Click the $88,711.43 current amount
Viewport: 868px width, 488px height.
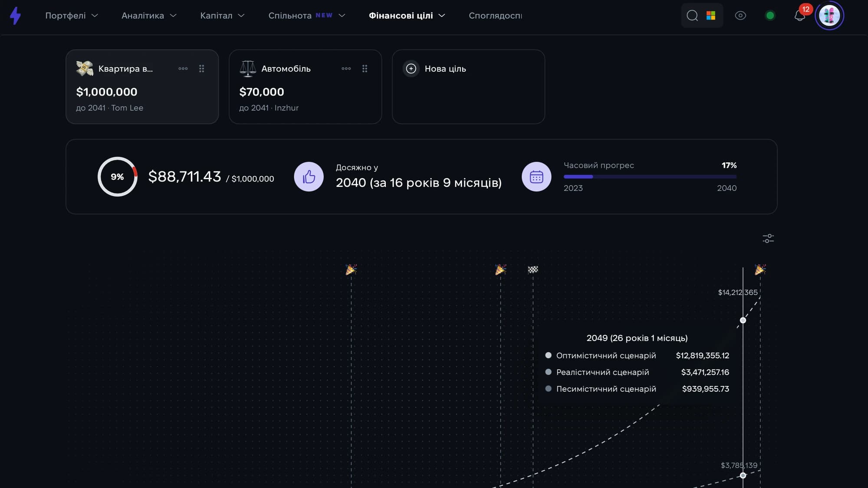point(184,177)
